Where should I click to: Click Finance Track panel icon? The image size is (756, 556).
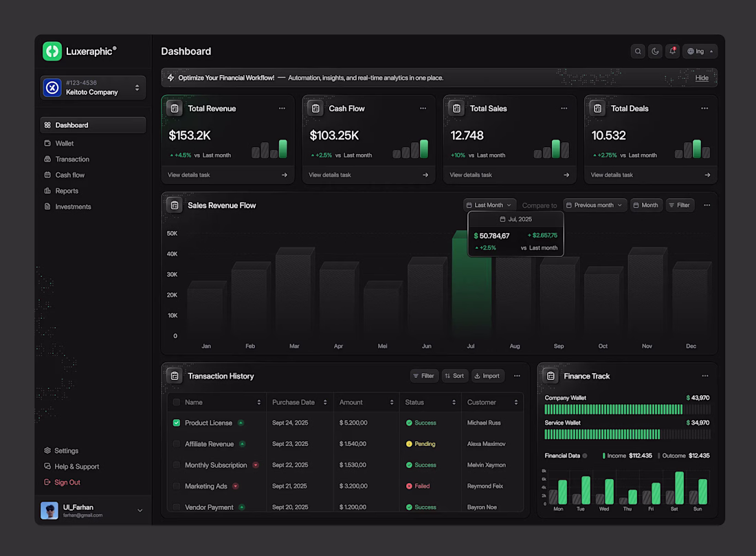pyautogui.click(x=551, y=376)
